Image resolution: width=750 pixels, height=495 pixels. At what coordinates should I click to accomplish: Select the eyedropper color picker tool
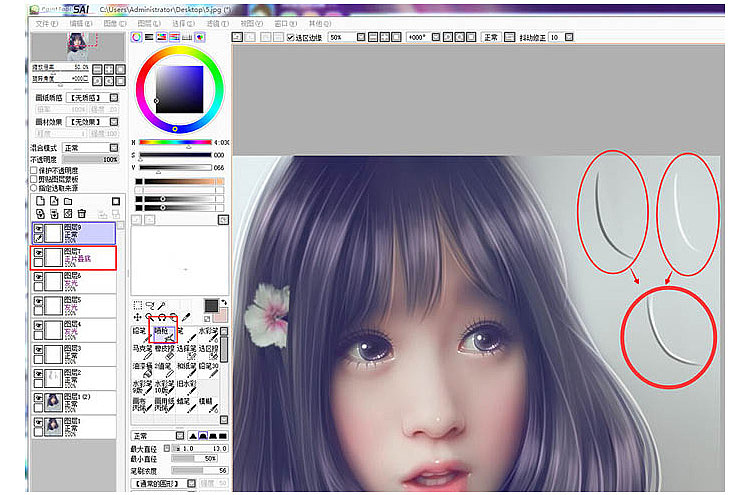[x=186, y=317]
